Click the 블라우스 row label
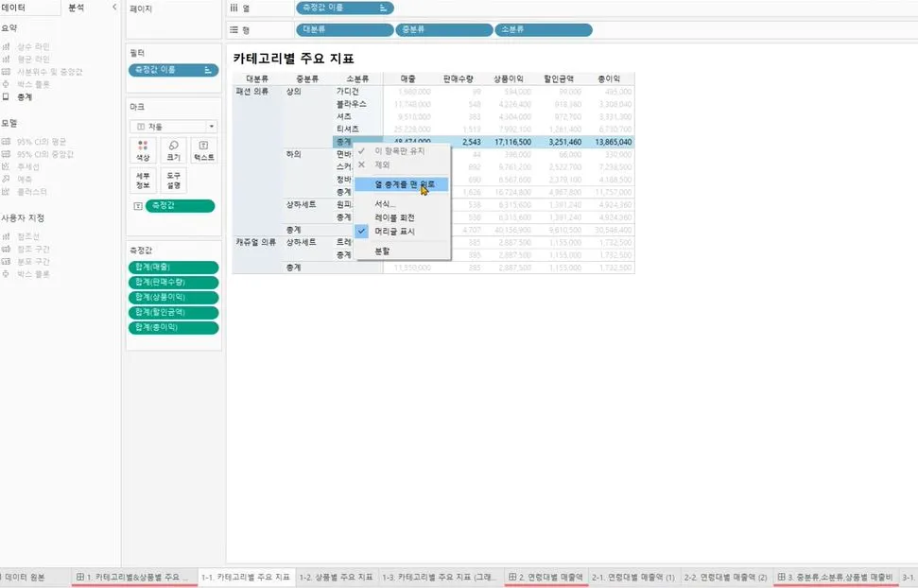This screenshot has height=588, width=918. 352,104
